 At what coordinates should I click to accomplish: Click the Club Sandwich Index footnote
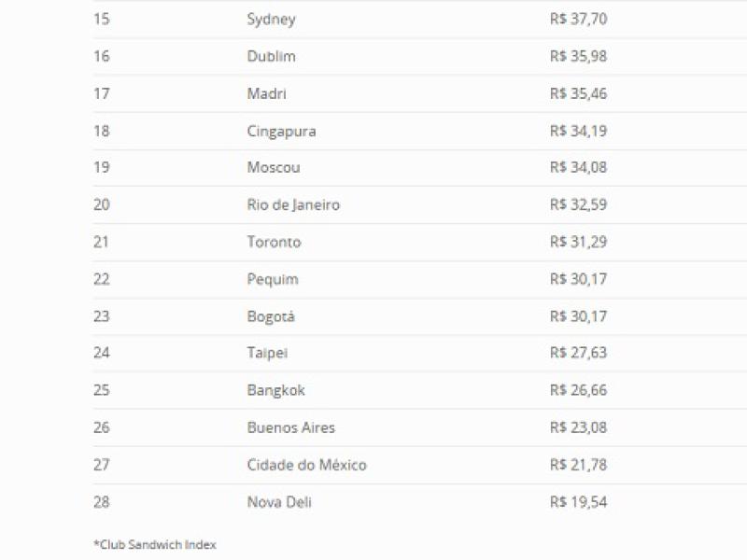point(155,544)
